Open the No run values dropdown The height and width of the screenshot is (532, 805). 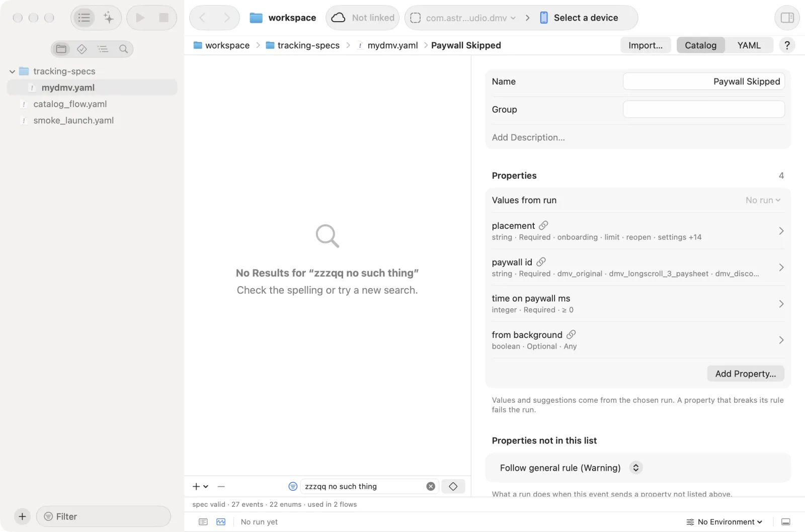(763, 200)
